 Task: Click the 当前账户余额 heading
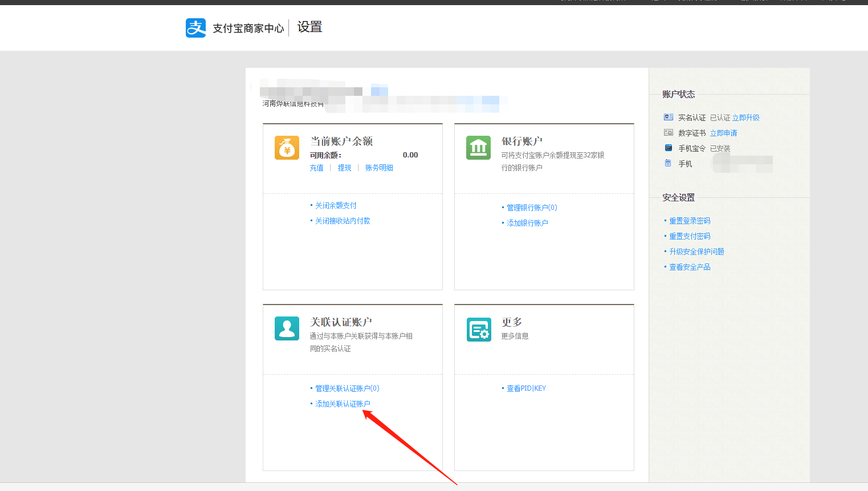341,141
